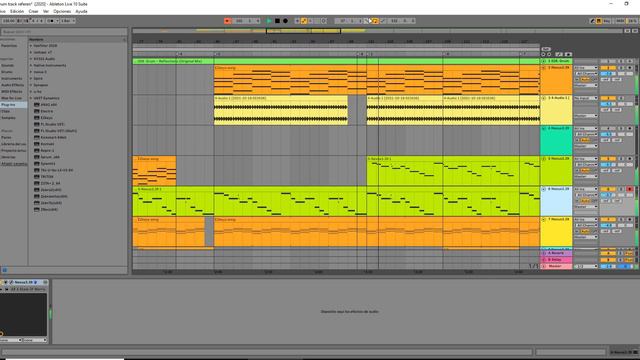This screenshot has height=360, width=640.
Task: Start playback with the green Play button
Action: point(269,20)
